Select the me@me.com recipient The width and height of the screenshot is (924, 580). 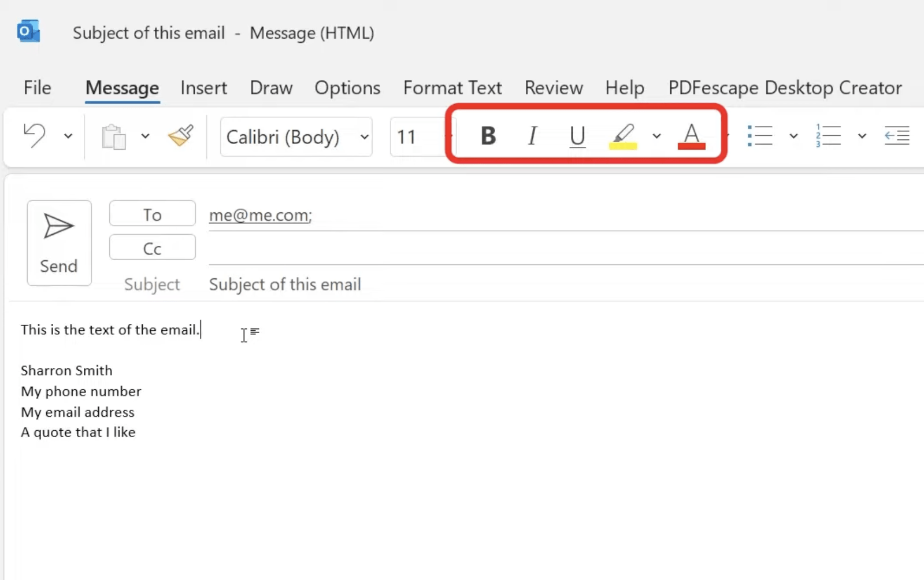click(x=260, y=215)
